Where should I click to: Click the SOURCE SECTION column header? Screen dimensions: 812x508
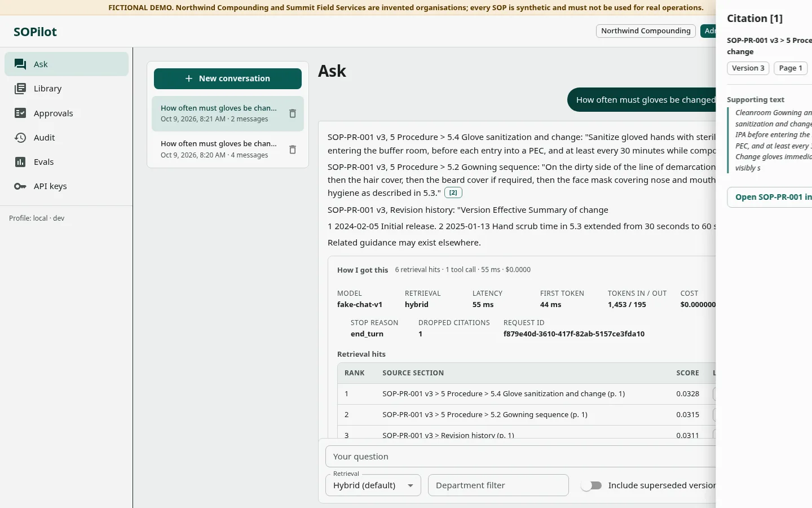click(413, 373)
